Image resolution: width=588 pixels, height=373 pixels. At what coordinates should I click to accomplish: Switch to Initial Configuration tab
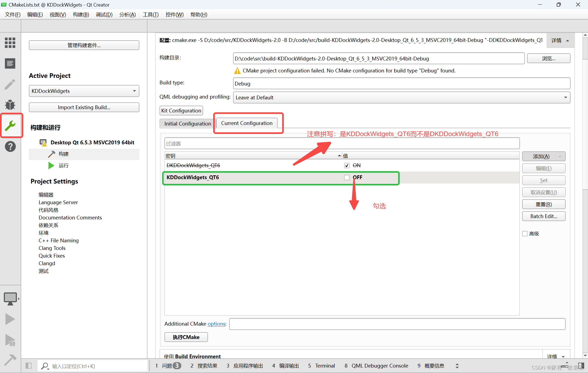[x=187, y=123]
